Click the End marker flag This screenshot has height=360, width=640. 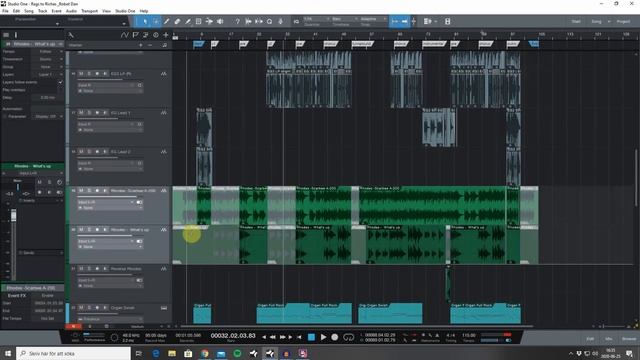[534, 44]
